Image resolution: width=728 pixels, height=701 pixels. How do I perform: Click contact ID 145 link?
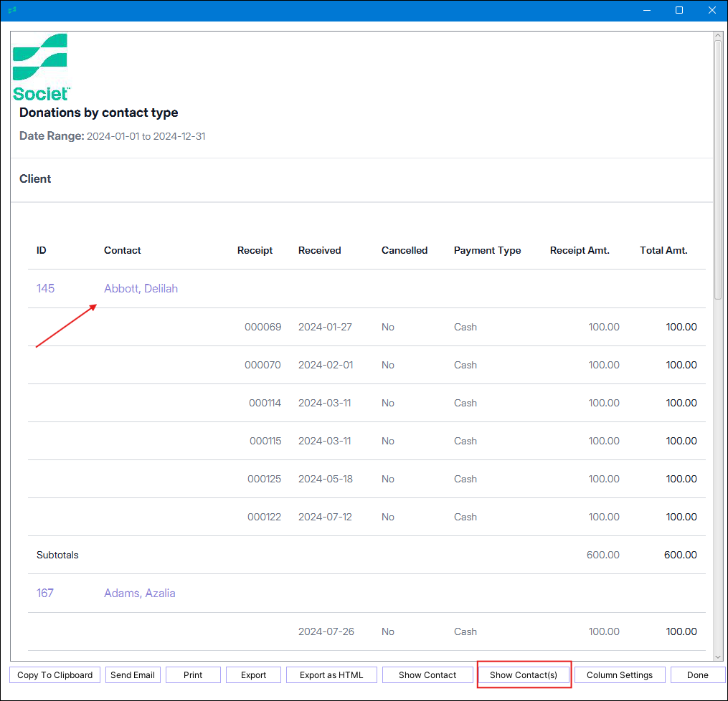point(45,289)
